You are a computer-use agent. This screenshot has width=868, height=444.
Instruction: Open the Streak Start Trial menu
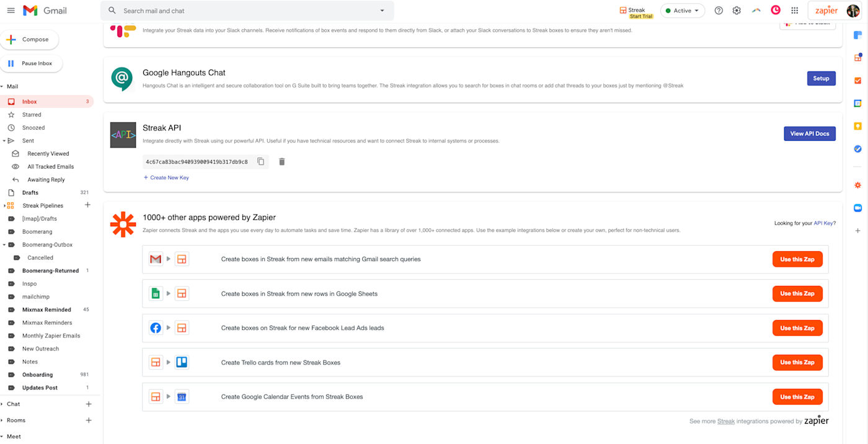636,12
